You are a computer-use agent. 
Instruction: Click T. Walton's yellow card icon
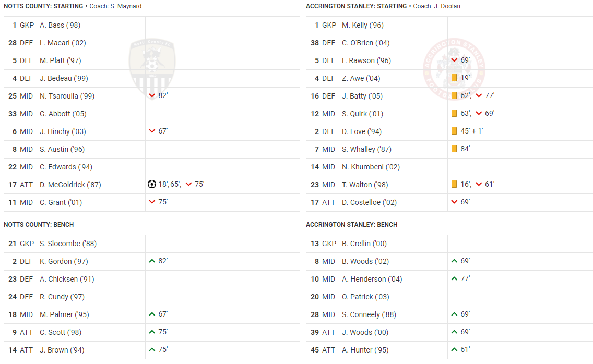[454, 184]
